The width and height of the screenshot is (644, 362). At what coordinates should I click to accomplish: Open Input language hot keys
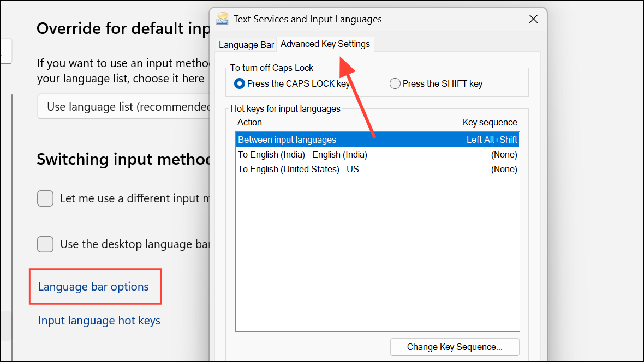click(99, 321)
